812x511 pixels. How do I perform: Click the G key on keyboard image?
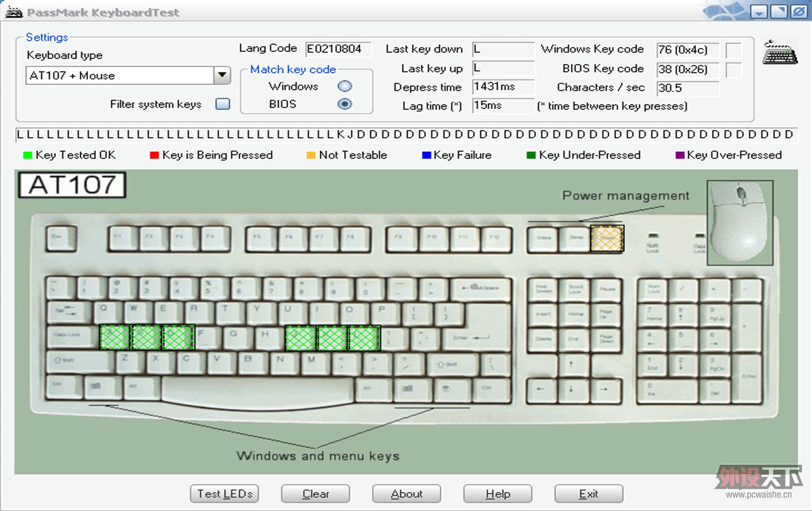click(x=239, y=337)
